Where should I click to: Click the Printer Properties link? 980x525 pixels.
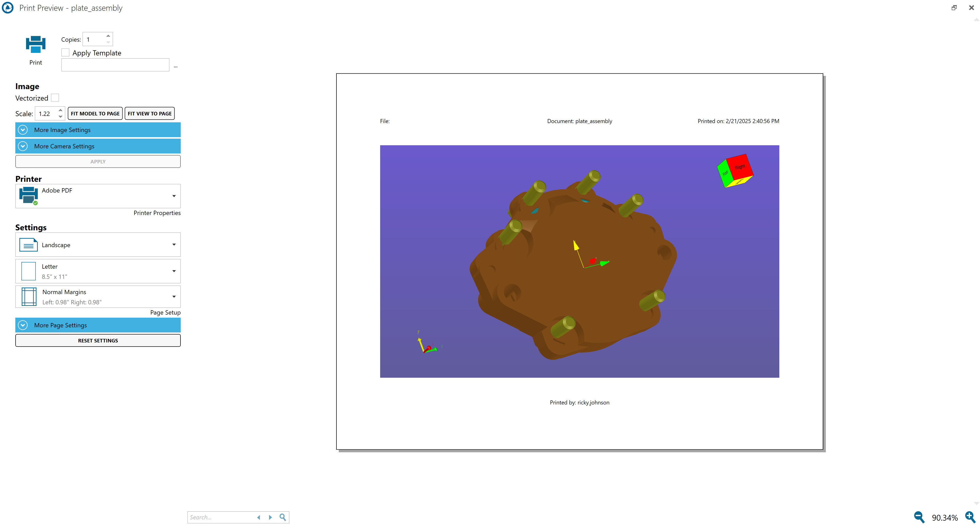point(157,213)
